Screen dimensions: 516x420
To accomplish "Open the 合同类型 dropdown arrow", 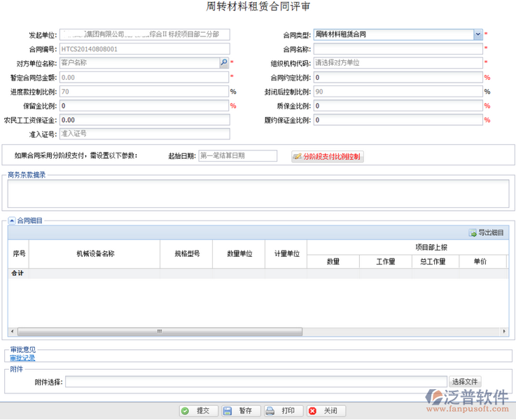I will click(x=477, y=34).
